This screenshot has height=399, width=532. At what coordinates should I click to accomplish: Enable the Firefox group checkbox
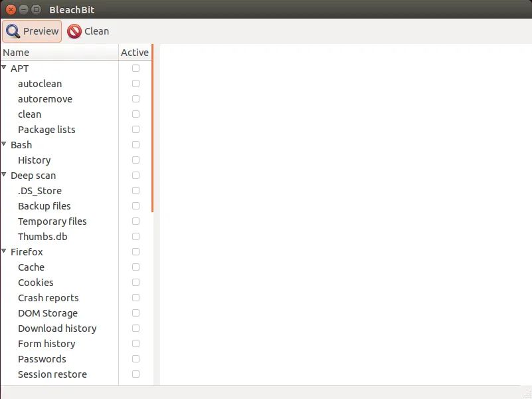(x=135, y=251)
